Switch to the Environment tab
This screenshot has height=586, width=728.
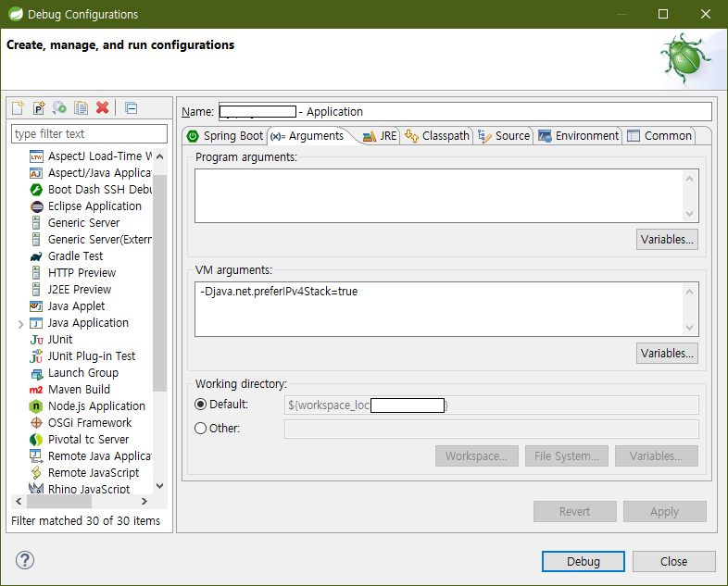pyautogui.click(x=579, y=136)
